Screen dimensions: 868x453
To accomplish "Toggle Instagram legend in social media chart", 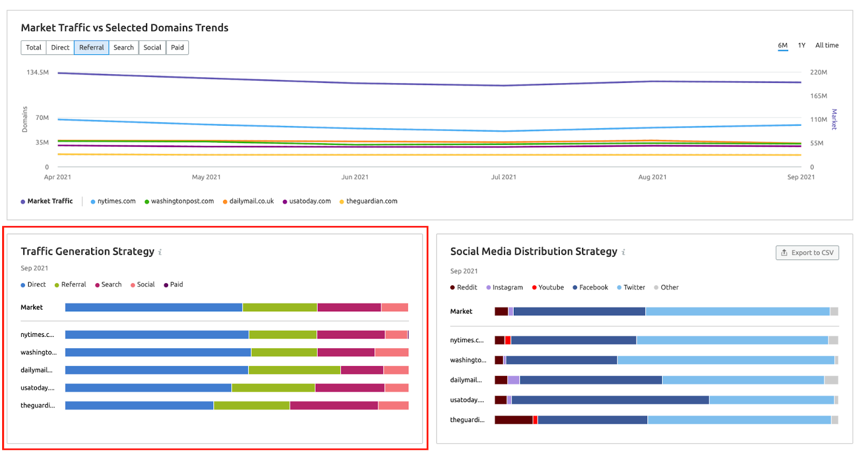I will click(x=505, y=288).
